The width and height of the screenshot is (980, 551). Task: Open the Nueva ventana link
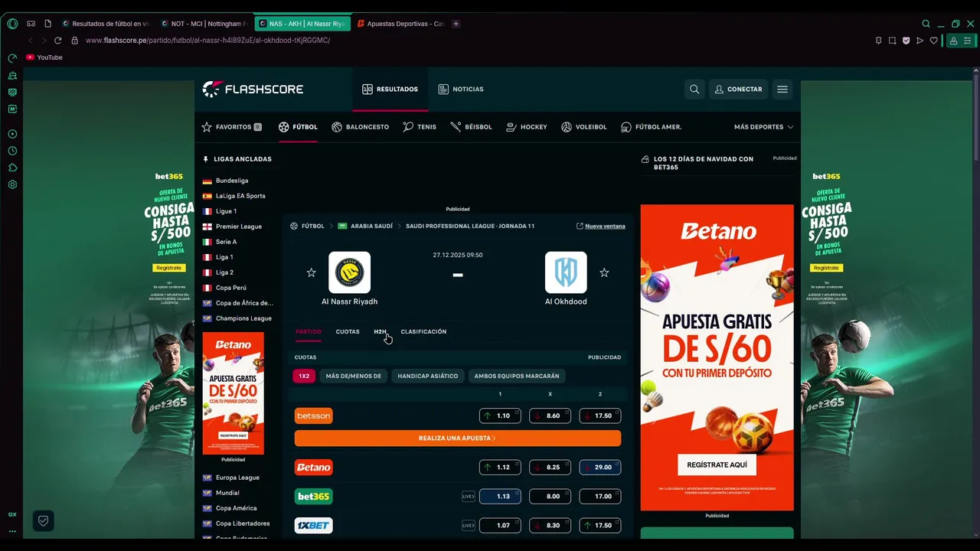pos(601,227)
